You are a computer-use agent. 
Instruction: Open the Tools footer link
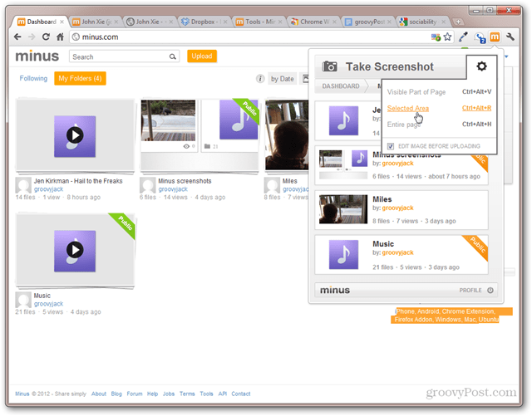206,394
